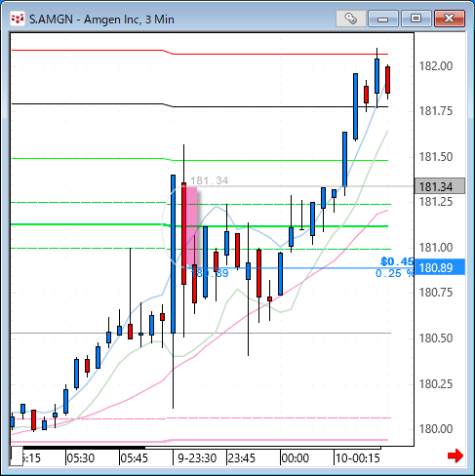The height and width of the screenshot is (476, 475).
Task: Close the Amgen chart window
Action: [450, 19]
